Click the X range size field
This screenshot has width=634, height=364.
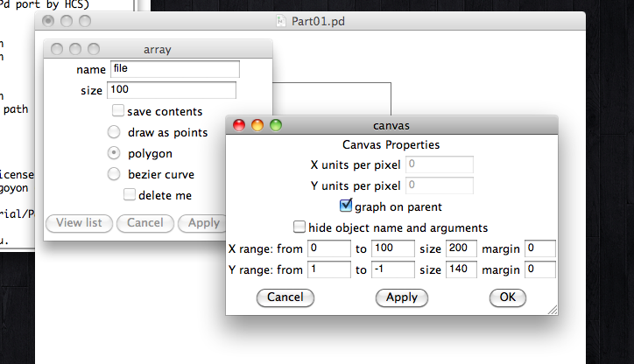pos(461,248)
